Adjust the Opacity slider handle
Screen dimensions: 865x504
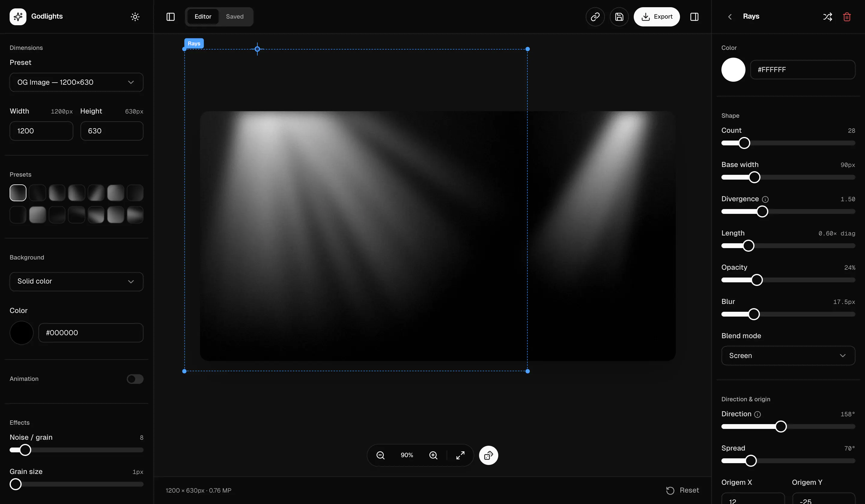(x=757, y=280)
